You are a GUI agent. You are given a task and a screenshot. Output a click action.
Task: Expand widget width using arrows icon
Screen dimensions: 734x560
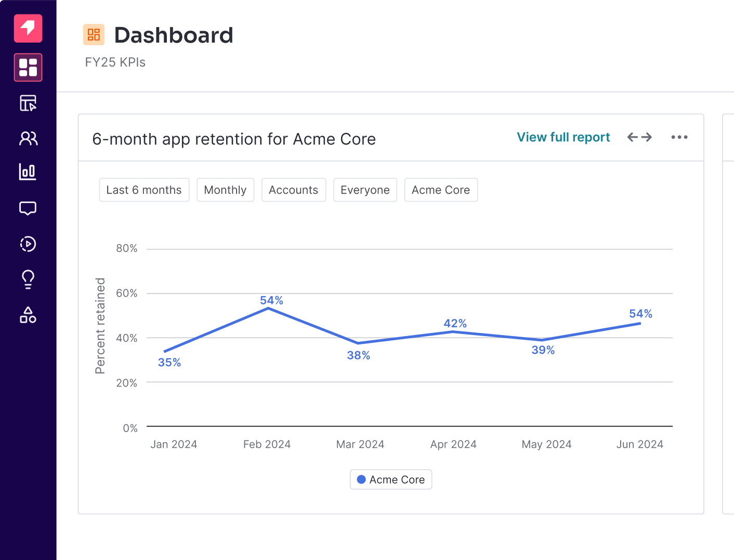tap(639, 137)
